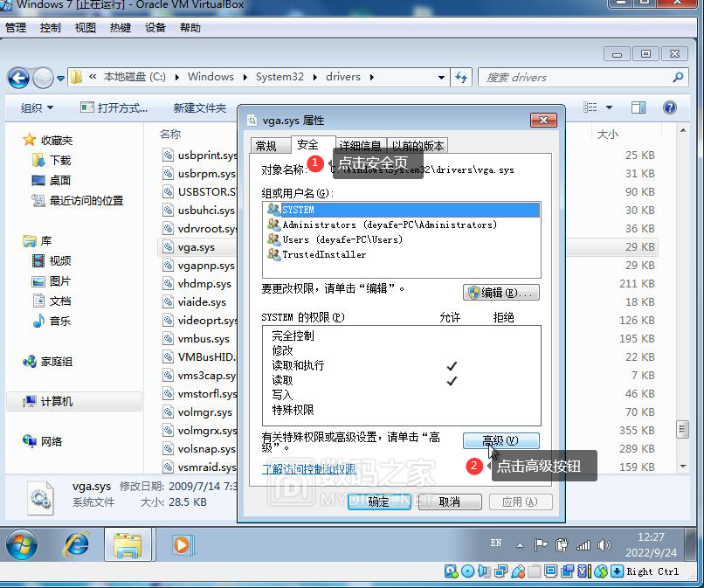The height and width of the screenshot is (588, 704).
Task: Open the 管理 menu in VirtualBox
Action: click(16, 28)
